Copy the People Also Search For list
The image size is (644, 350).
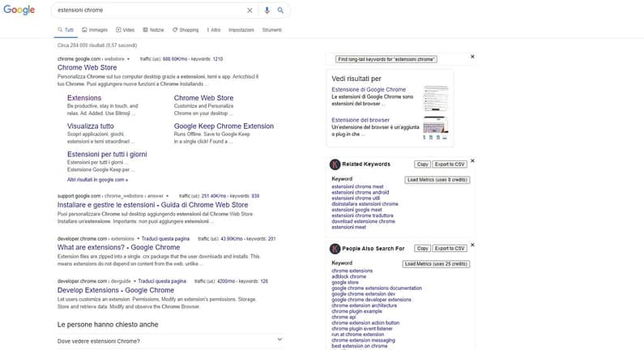[422, 249]
